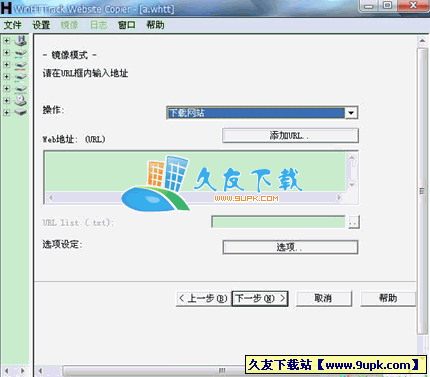The height and width of the screenshot is (377, 430).
Task: Expand the third hard drive tree node
Action: click(6, 77)
